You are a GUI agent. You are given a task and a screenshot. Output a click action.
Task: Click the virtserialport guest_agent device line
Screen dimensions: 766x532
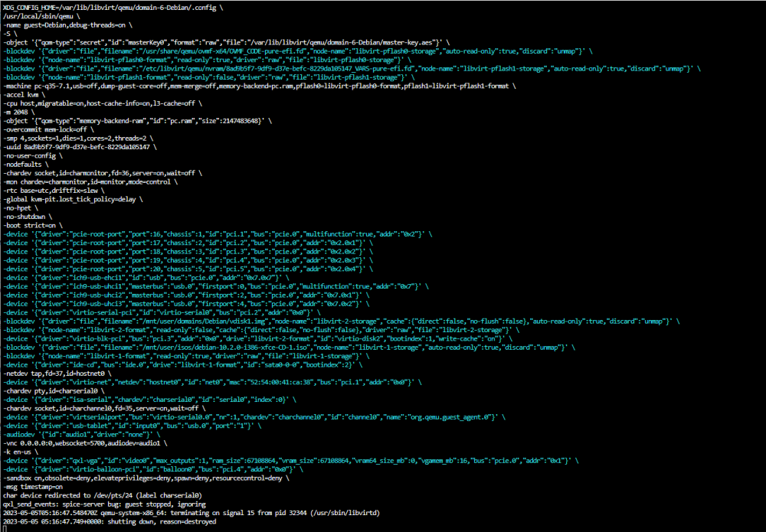[x=254, y=417]
